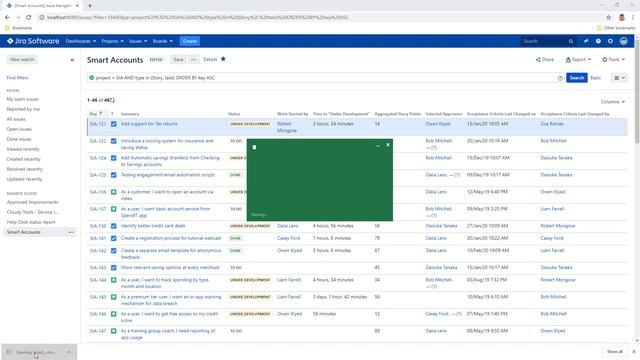Bookmark this page with the star icon

click(x=609, y=18)
